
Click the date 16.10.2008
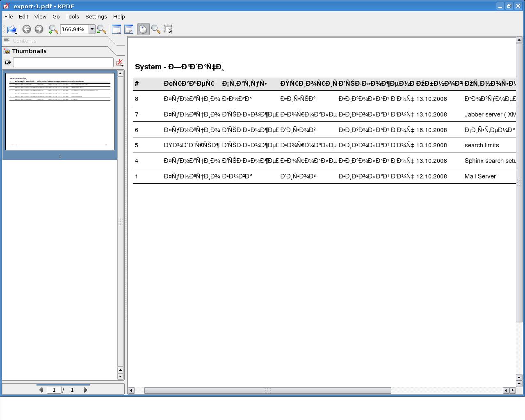coord(431,130)
